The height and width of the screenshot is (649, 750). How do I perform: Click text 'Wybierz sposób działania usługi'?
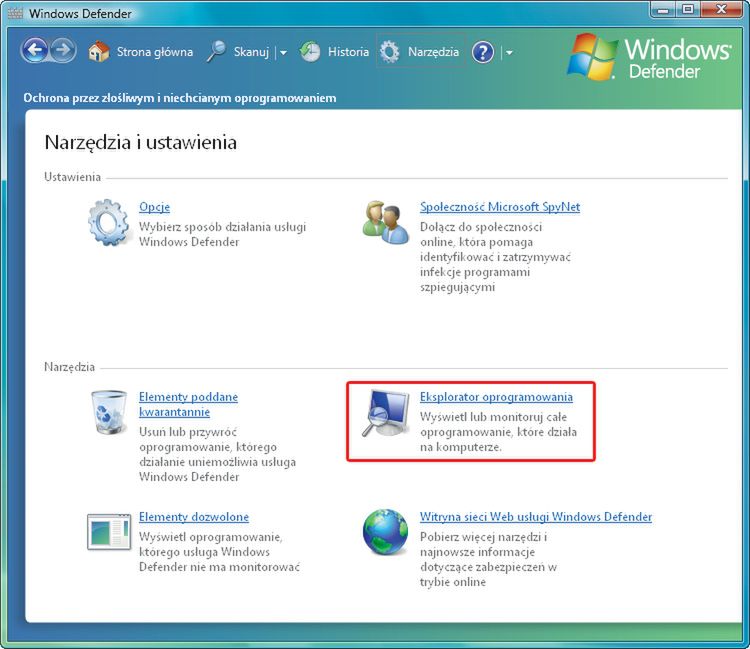click(222, 227)
